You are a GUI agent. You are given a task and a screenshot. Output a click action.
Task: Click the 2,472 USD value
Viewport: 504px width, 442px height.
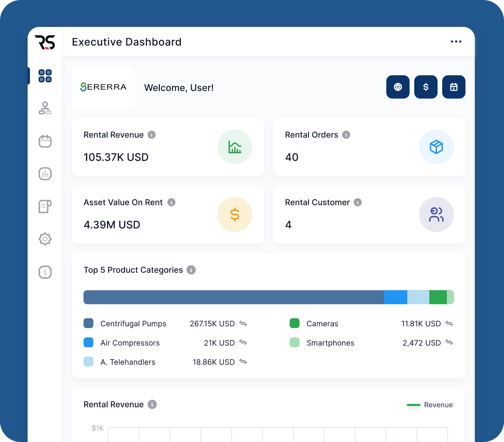pos(421,343)
